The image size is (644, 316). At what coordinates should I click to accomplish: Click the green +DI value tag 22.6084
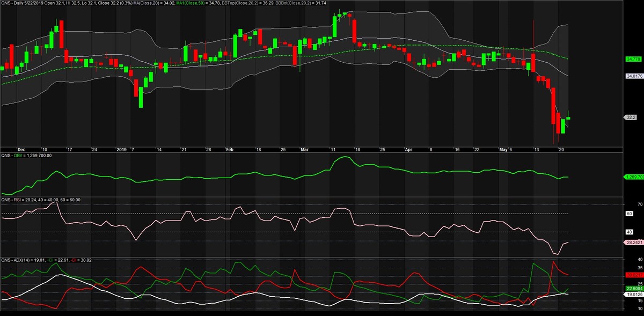coord(634,288)
